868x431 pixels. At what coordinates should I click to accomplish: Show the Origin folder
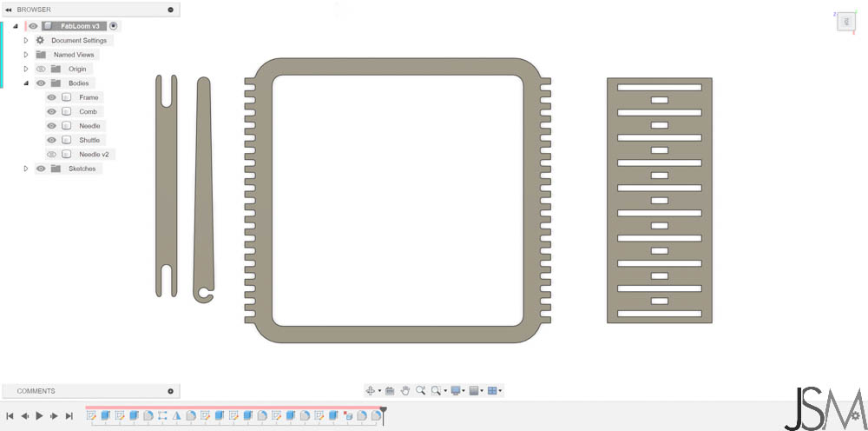(x=41, y=70)
